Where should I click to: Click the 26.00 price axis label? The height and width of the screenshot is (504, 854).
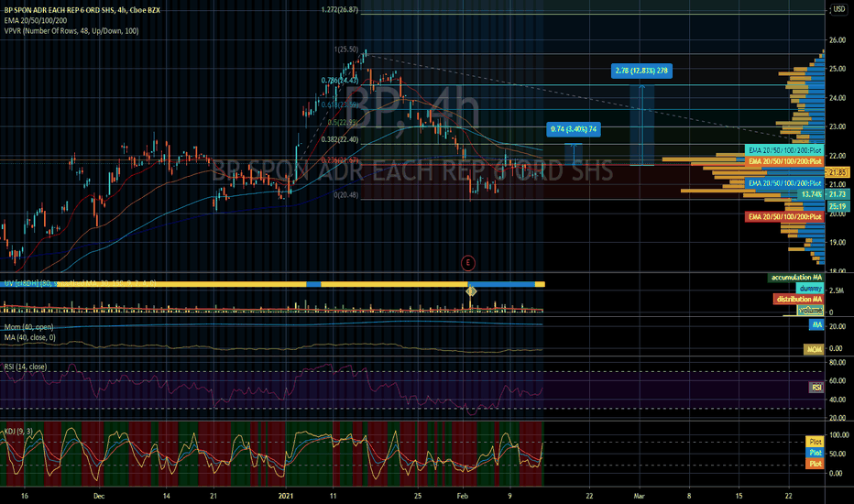(x=838, y=40)
